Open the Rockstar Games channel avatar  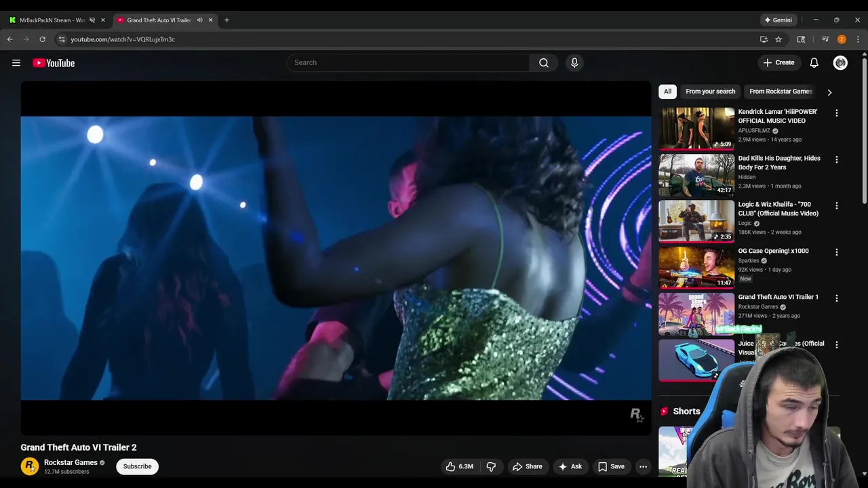coord(30,466)
